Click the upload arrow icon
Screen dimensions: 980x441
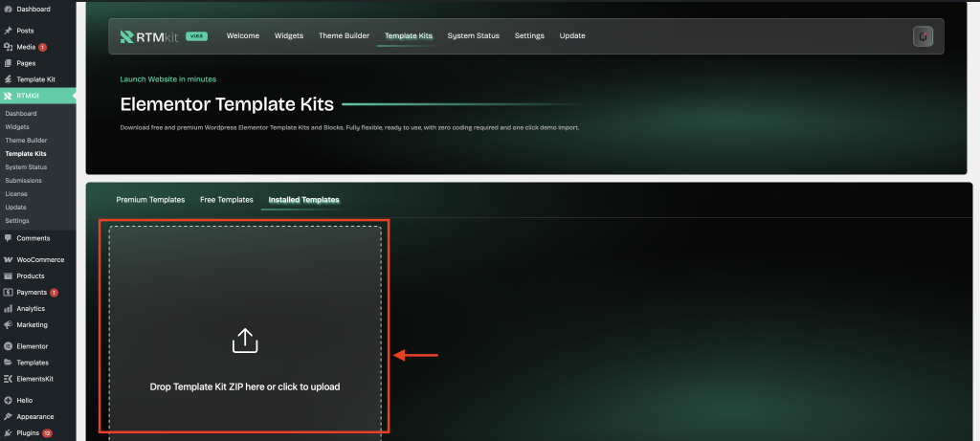245,342
